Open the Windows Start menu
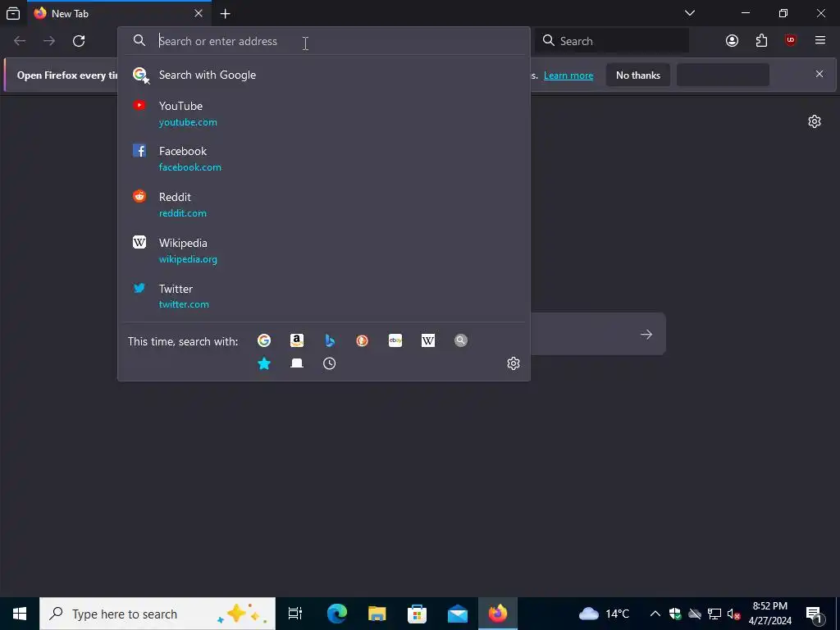This screenshot has width=840, height=630. coord(20,614)
